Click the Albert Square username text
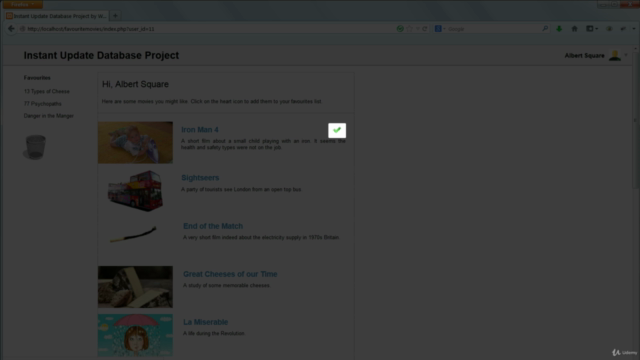 (584, 56)
